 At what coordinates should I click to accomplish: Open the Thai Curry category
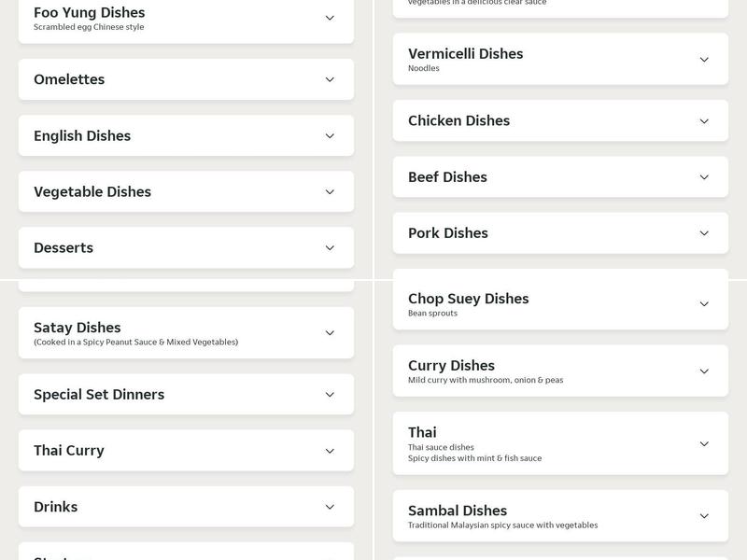click(186, 450)
